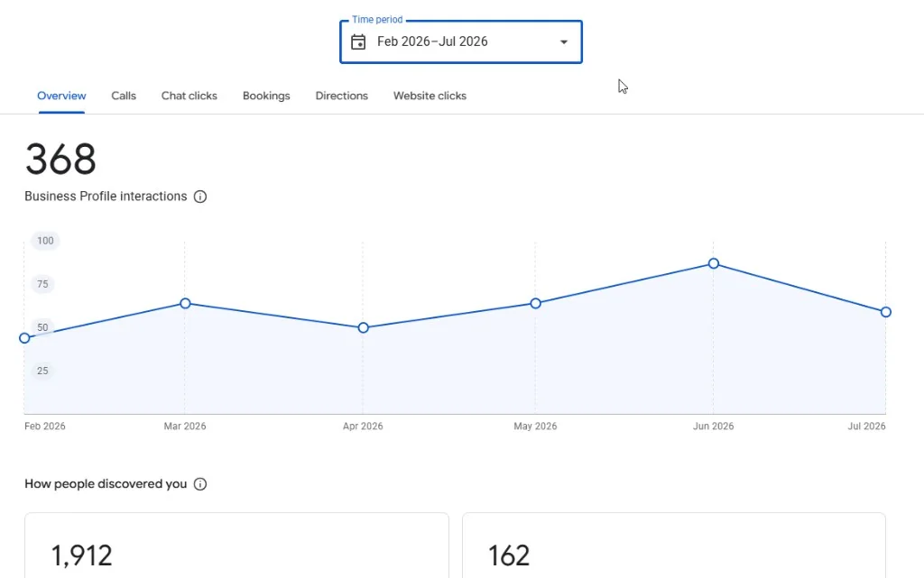Image resolution: width=924 pixels, height=578 pixels.
Task: Click the Jul 2026 axis label
Action: point(866,427)
